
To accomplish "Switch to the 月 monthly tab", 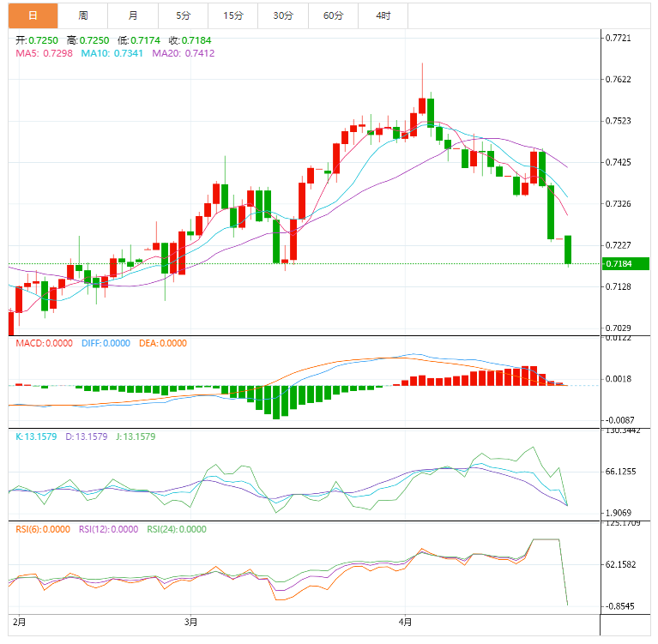I will 133,16.
